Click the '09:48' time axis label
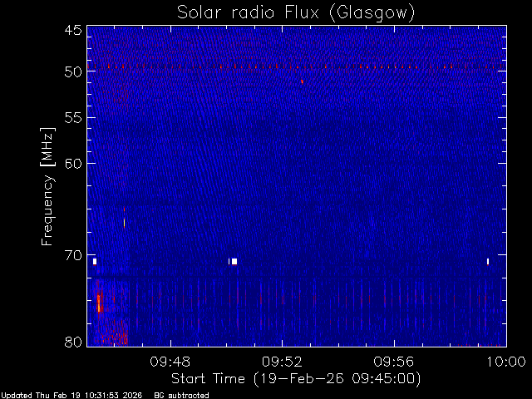Screen dimensions: 532x399 pos(170,362)
